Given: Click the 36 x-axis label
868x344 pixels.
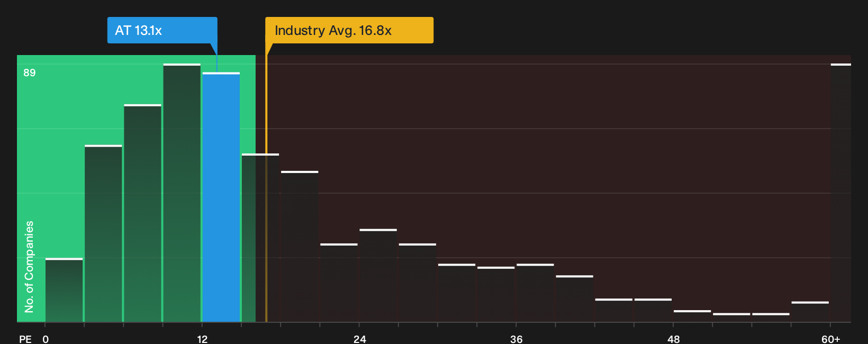Looking at the screenshot, I should [x=517, y=339].
